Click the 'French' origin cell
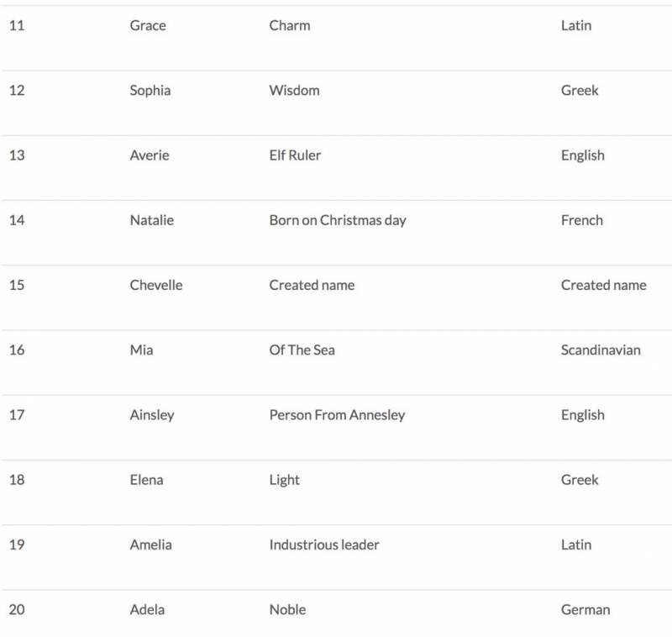Viewport: 672px width, 637px height. point(581,220)
